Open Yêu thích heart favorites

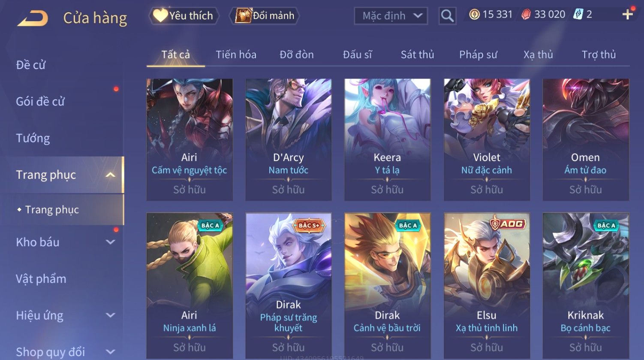pos(184,16)
